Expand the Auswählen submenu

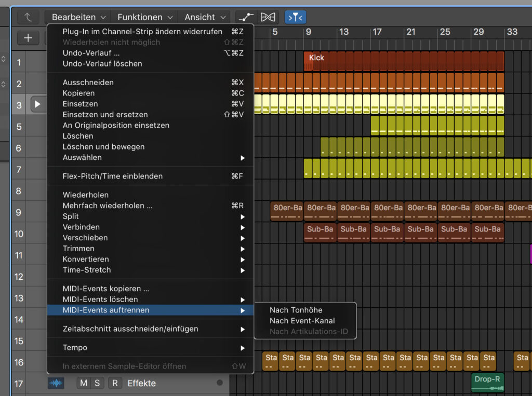[150, 158]
